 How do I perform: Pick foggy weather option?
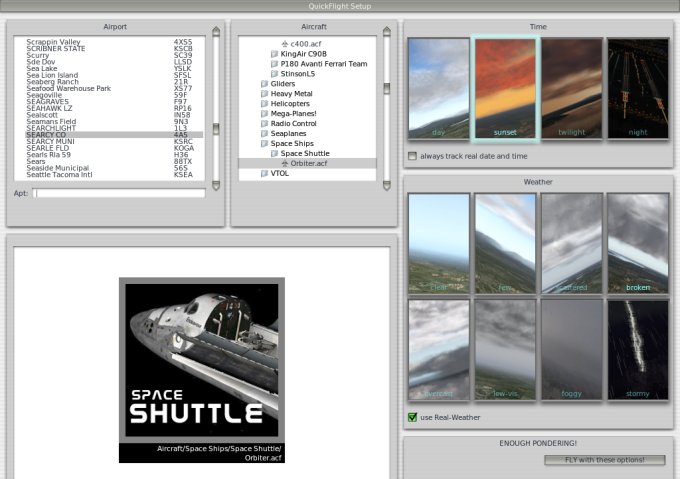[571, 349]
